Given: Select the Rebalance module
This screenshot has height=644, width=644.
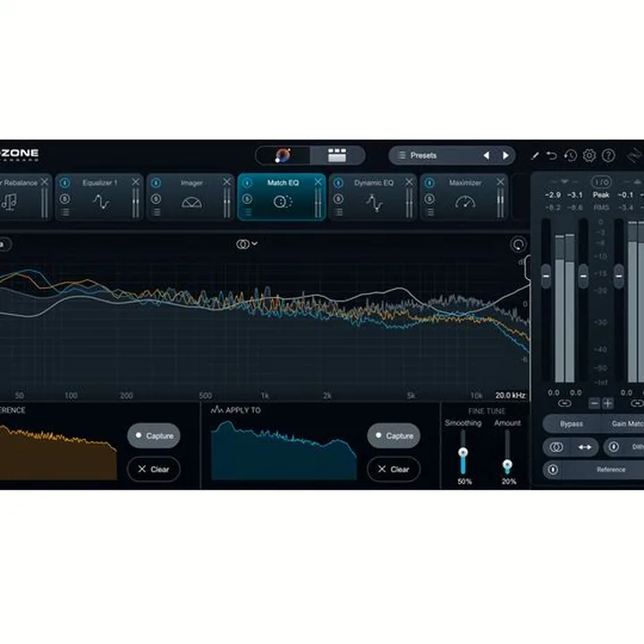Looking at the screenshot, I should click(25, 197).
